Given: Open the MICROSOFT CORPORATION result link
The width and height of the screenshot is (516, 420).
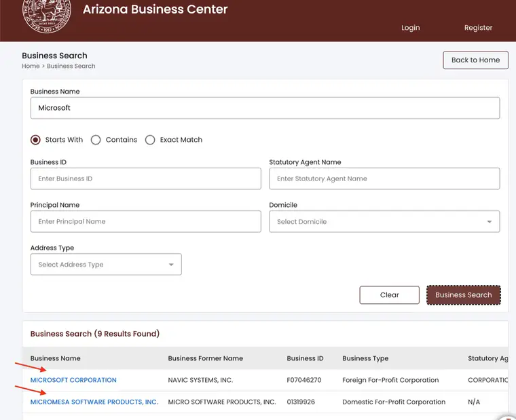Looking at the screenshot, I should click(x=73, y=380).
